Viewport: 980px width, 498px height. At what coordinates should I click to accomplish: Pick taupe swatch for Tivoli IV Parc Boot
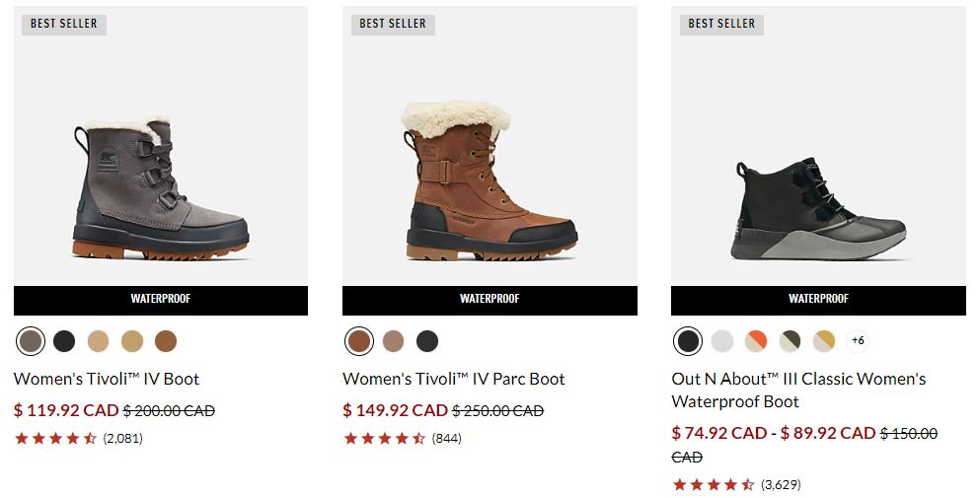point(393,341)
